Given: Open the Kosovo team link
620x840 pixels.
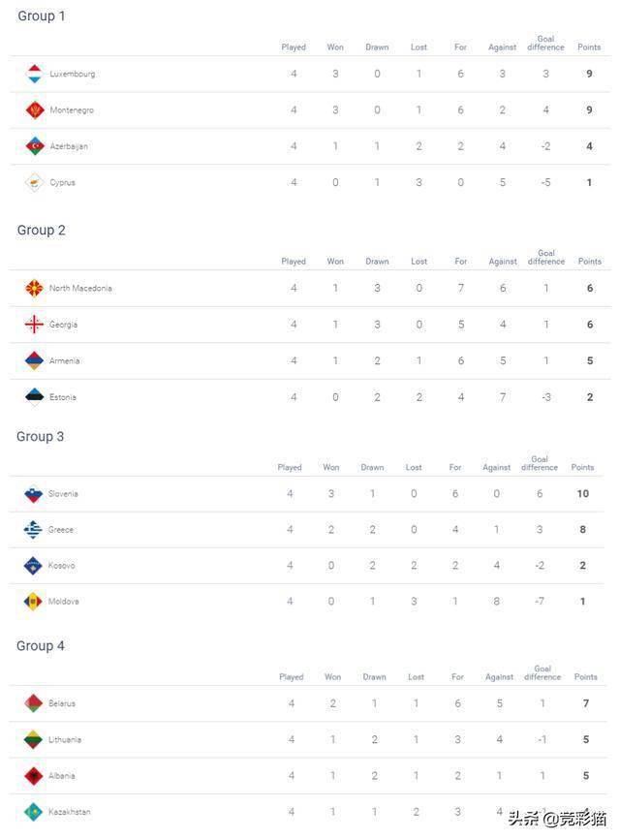Looking at the screenshot, I should click(x=61, y=566).
